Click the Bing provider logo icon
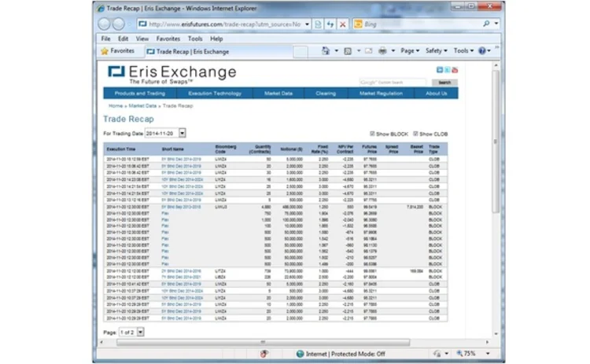 [x=358, y=24]
